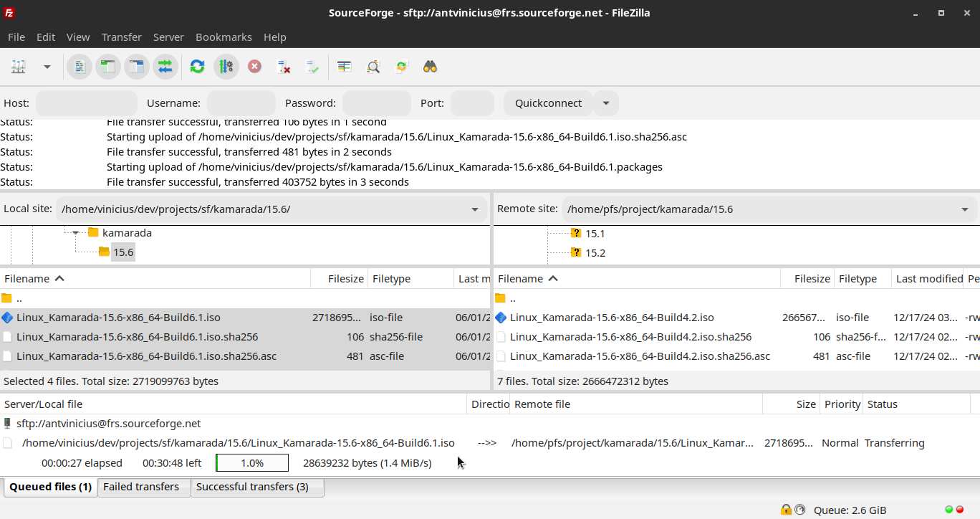Click the Password input field
980x519 pixels.
377,103
